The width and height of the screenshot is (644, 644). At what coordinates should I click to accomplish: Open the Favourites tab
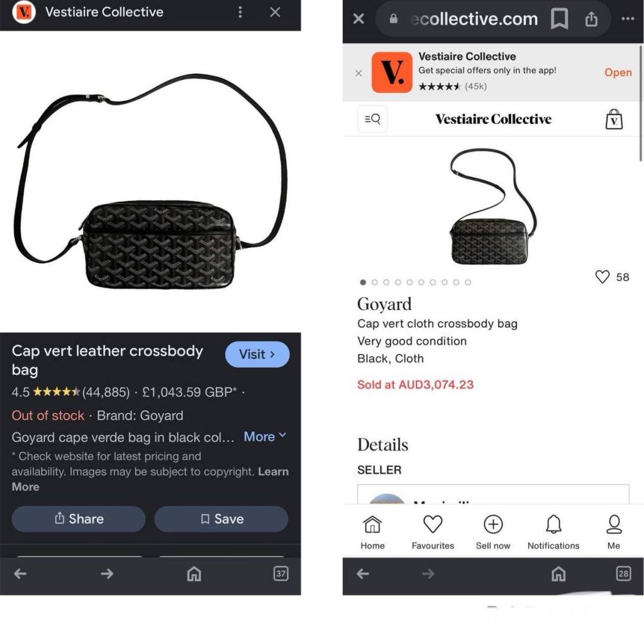[x=433, y=532]
